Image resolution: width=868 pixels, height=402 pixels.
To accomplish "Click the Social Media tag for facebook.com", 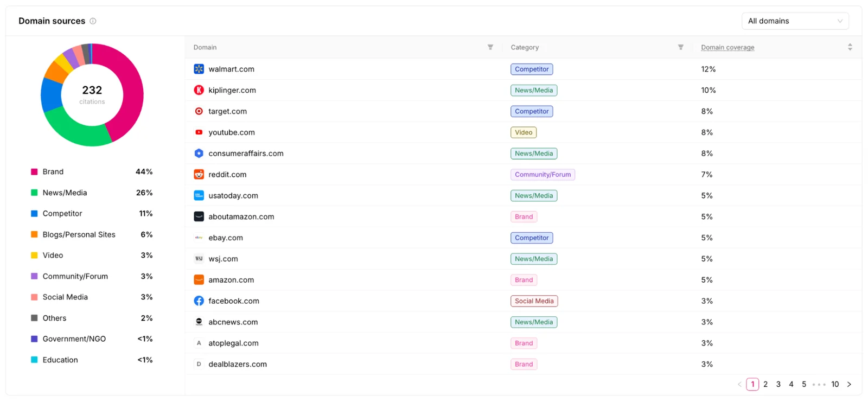I will pyautogui.click(x=534, y=301).
